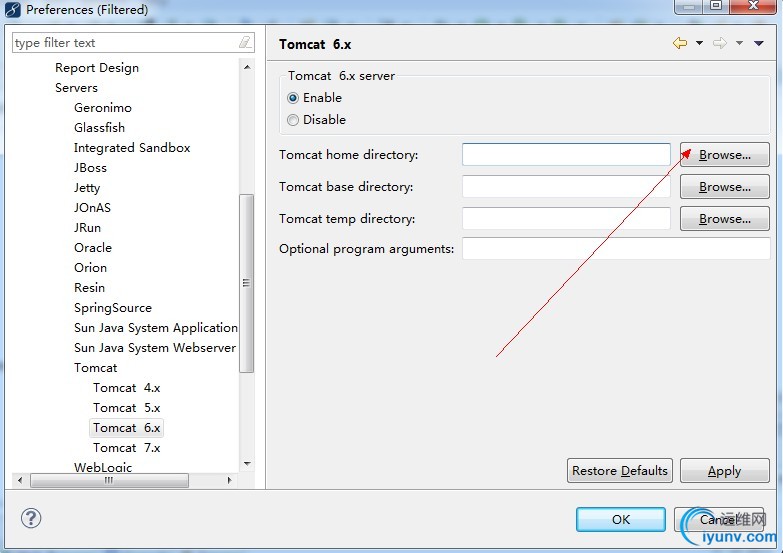Select Tomcat 4.x in the tree
Screen dimensions: 783x553
coord(126,388)
